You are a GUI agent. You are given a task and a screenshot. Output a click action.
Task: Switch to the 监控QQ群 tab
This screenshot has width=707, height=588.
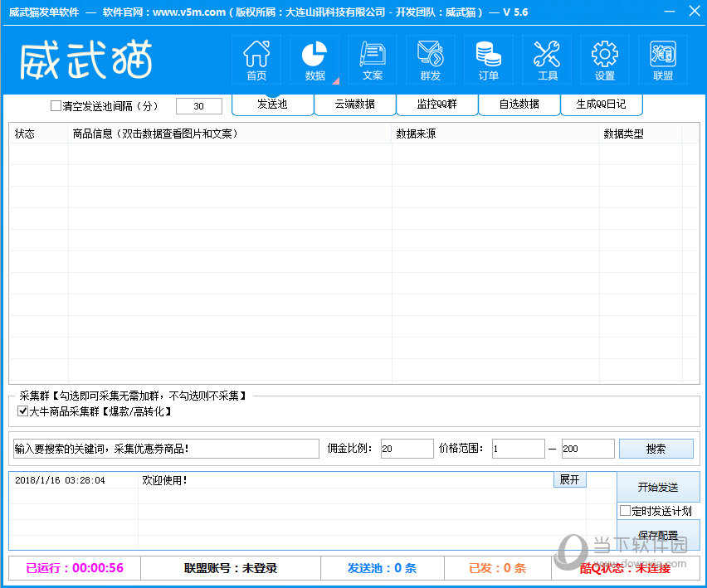click(436, 104)
